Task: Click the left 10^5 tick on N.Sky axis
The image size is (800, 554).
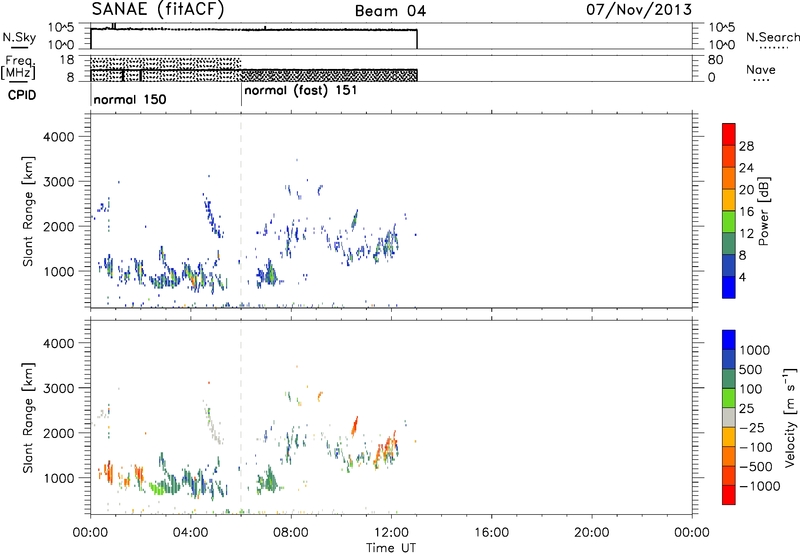Action: 61,28
